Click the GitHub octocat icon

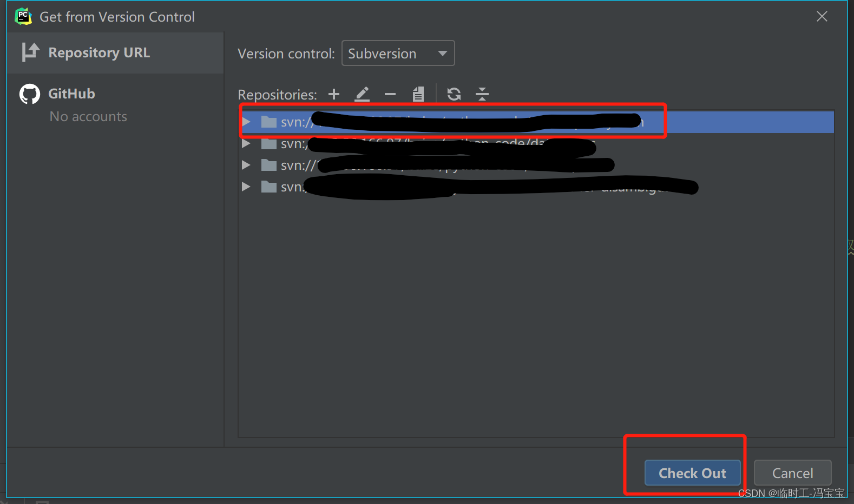30,94
